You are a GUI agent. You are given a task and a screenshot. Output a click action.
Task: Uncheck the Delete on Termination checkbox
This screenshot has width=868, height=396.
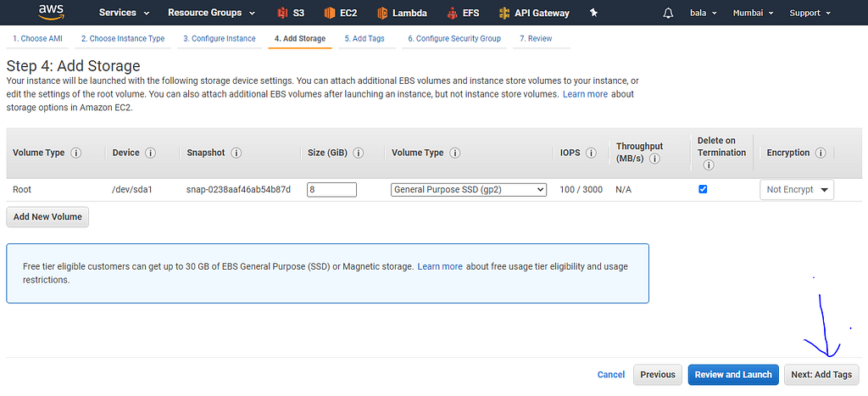point(703,189)
